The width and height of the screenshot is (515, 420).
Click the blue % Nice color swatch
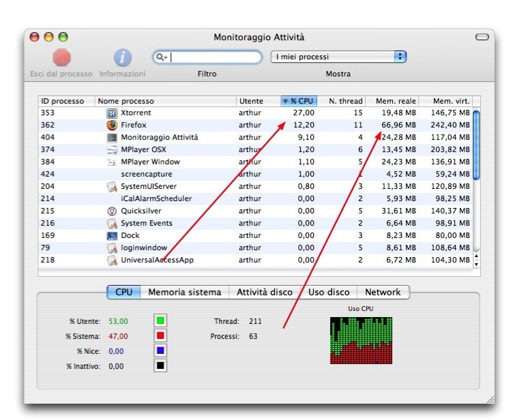point(160,350)
